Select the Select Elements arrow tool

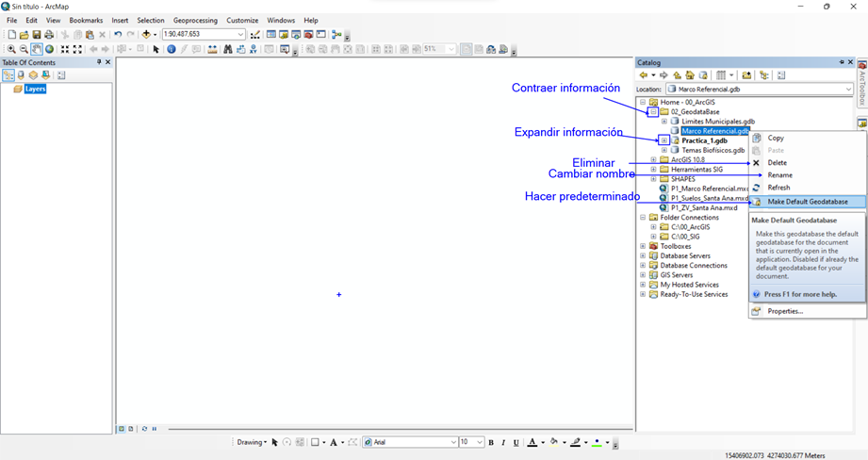pyautogui.click(x=156, y=49)
